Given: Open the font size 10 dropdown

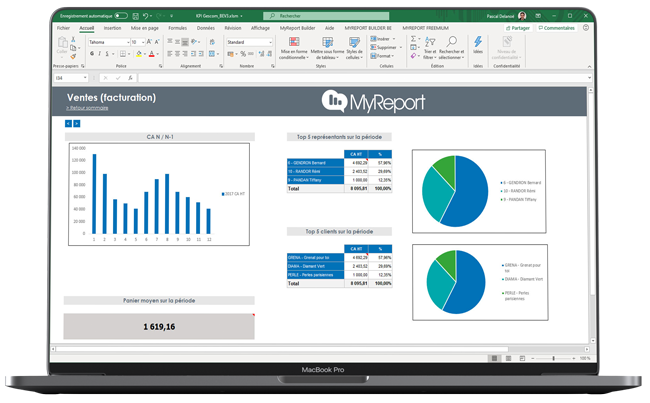Looking at the screenshot, I should [x=143, y=42].
